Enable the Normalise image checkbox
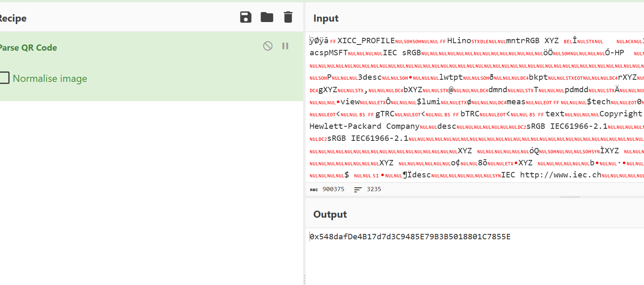This screenshot has height=285, width=644. (x=4, y=78)
